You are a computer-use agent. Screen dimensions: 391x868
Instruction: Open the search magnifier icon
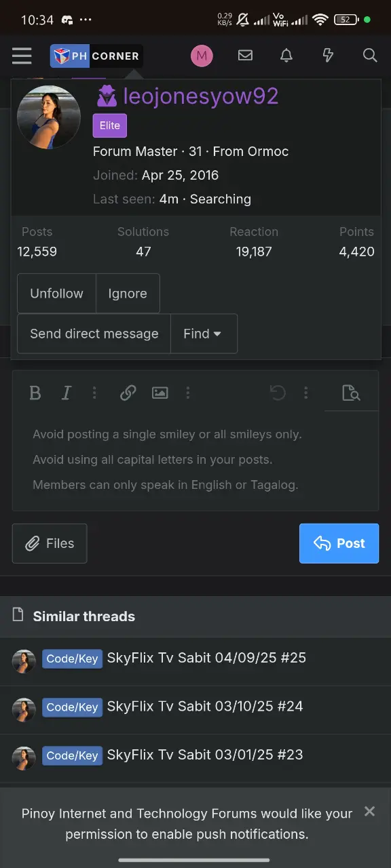coord(369,56)
